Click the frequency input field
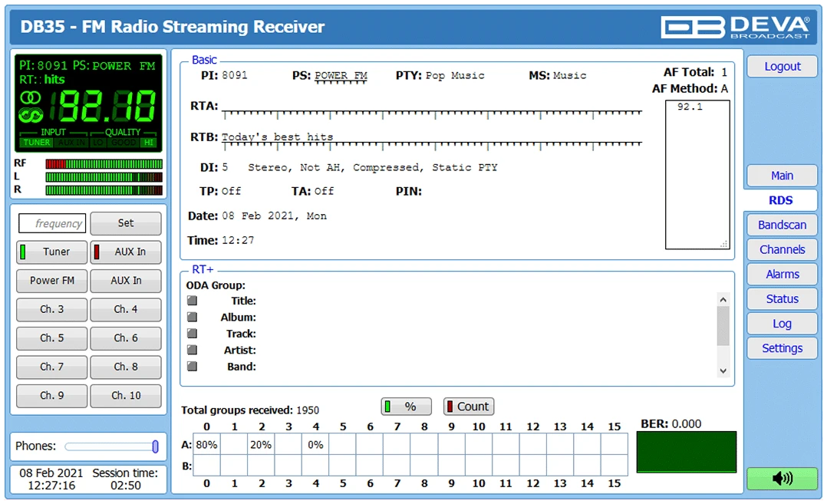This screenshot has height=504, width=827. click(52, 223)
